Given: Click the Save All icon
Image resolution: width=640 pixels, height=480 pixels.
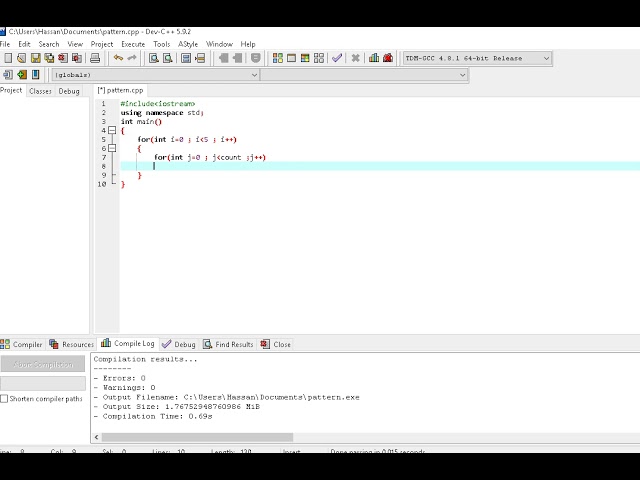Looking at the screenshot, I should [49, 58].
